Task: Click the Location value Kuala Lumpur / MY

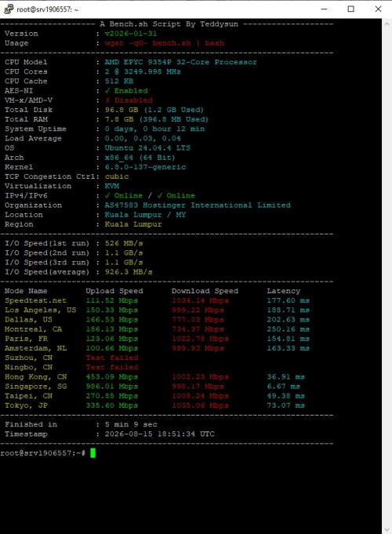Action: point(145,215)
